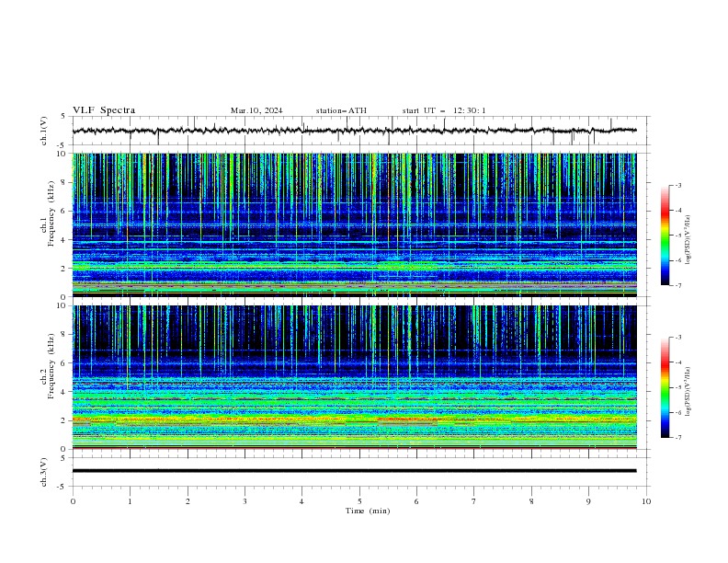Click the "ch.1(V)" axis label
Screen dimensions: 728x563
coord(44,131)
